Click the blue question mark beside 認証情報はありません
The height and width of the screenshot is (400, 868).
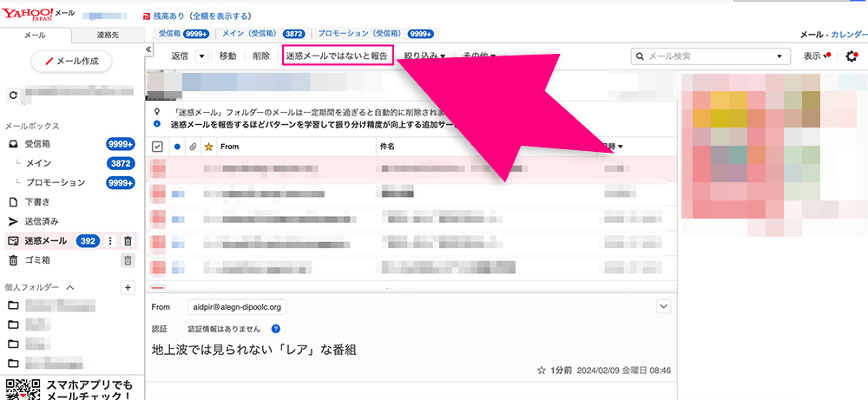click(x=276, y=329)
